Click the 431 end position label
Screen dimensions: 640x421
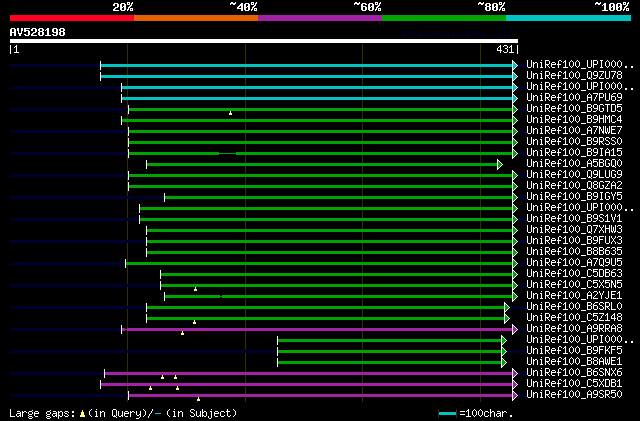coord(505,49)
